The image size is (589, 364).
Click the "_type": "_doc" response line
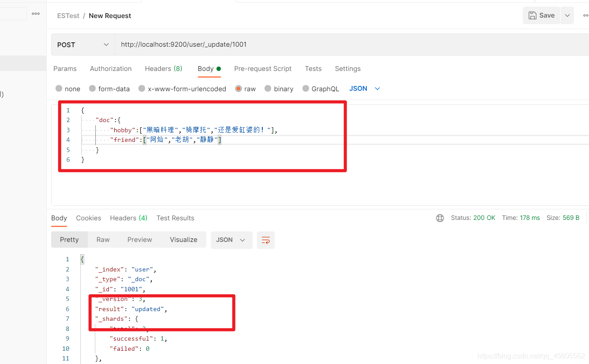123,279
